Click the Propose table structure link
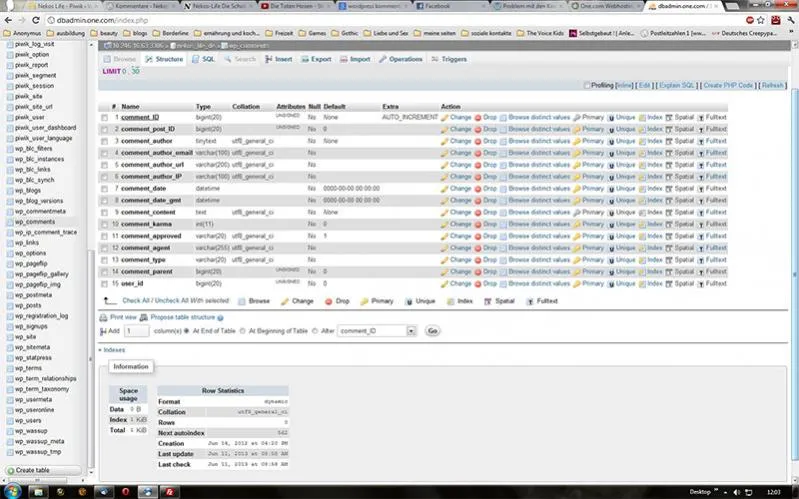Screen dimensions: 799x499 pyautogui.click(x=182, y=318)
